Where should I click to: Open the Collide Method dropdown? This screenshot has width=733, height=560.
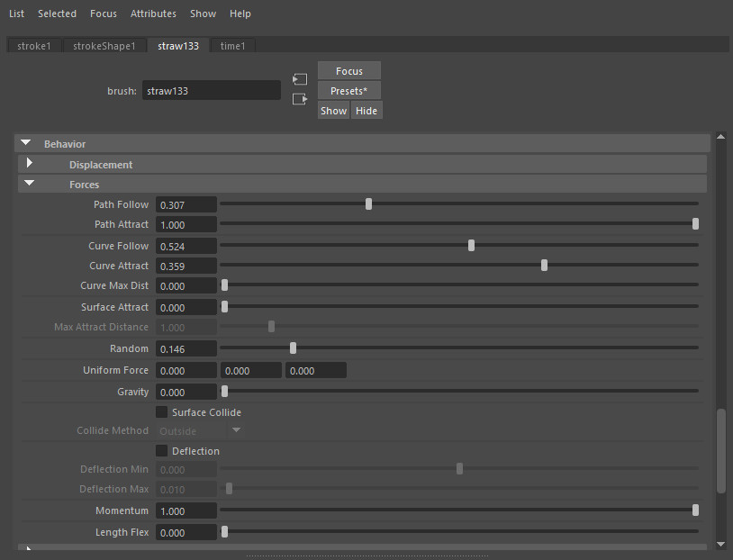pos(200,431)
